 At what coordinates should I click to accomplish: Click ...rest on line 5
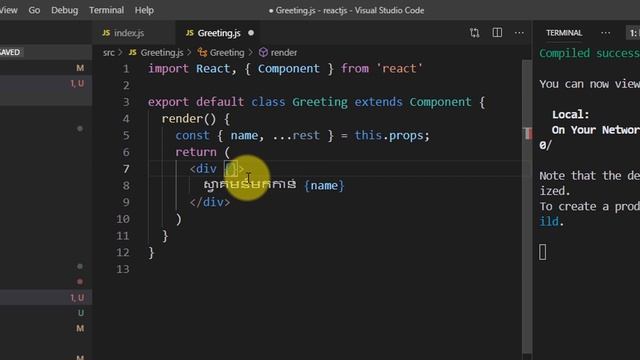coord(296,136)
